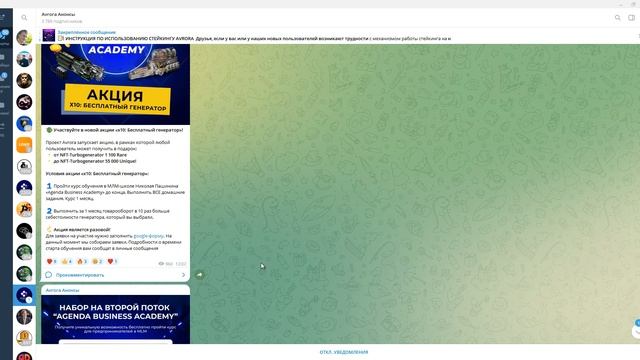This screenshot has height=360, width=640.
Task: Open the highlighted selected channel avatar
Action: (x=24, y=295)
